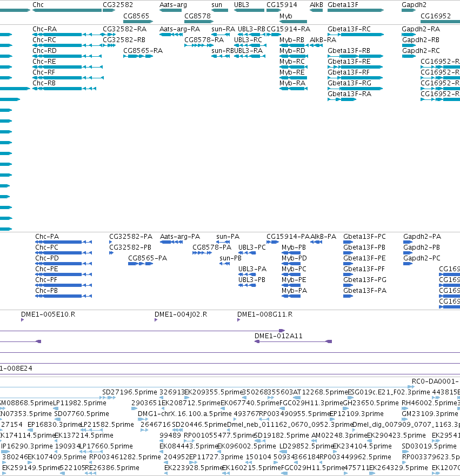The image size is (460, 476).
Task: Select the CG32582-RA transcript
Action: (109, 35)
